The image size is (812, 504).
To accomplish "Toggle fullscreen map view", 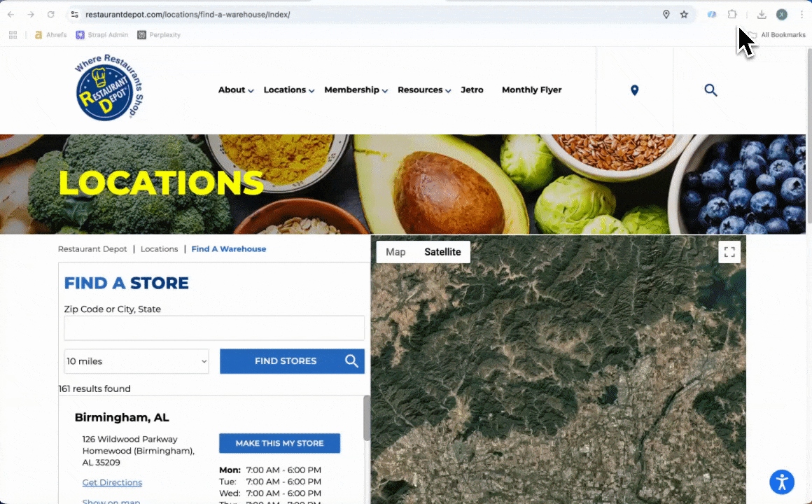I will point(729,252).
